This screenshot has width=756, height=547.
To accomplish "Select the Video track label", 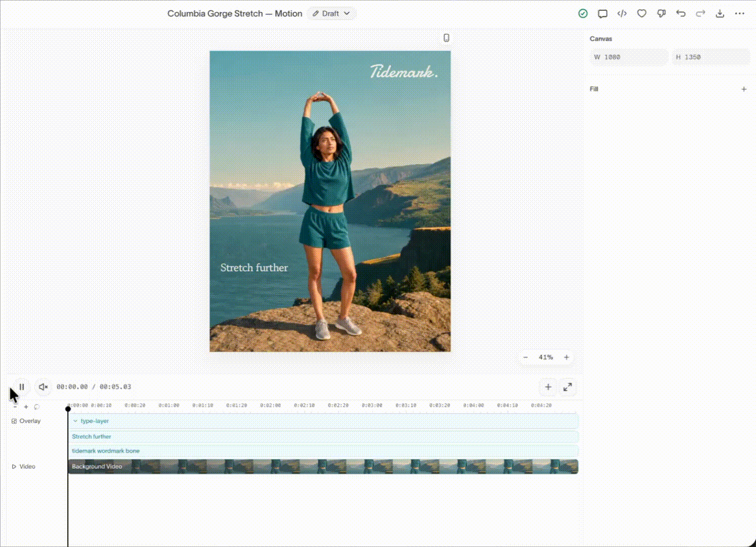I will (24, 466).
